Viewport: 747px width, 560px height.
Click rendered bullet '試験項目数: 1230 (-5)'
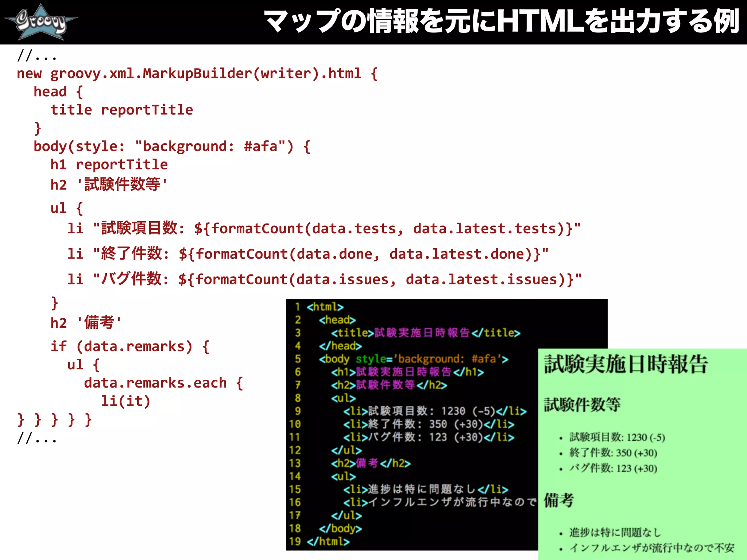coord(618,437)
